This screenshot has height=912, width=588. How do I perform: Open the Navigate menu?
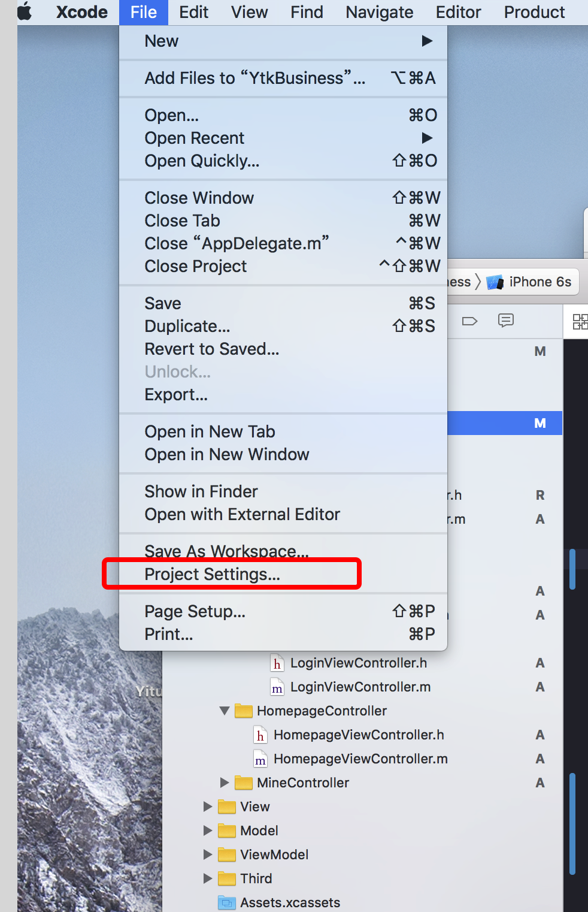380,12
